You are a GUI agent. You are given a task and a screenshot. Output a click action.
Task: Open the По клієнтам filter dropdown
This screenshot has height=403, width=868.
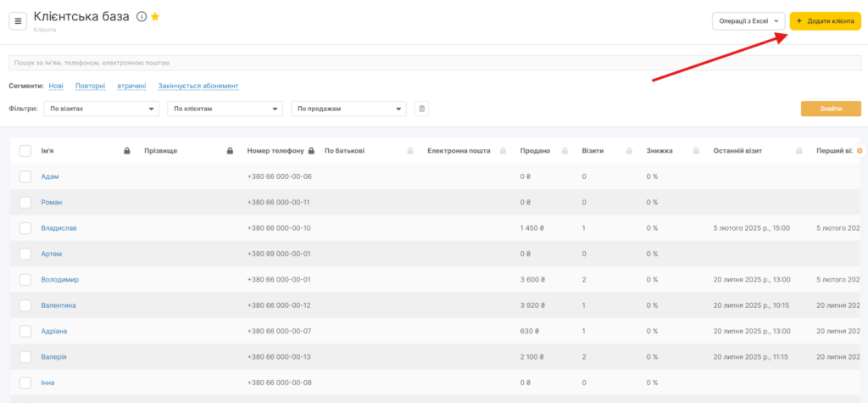point(225,109)
